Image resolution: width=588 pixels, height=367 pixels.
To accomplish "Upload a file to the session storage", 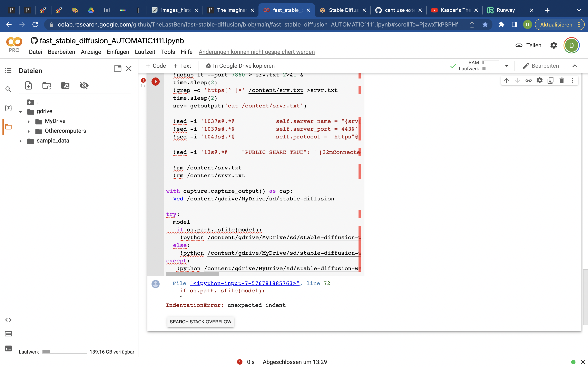I will pyautogui.click(x=28, y=85).
